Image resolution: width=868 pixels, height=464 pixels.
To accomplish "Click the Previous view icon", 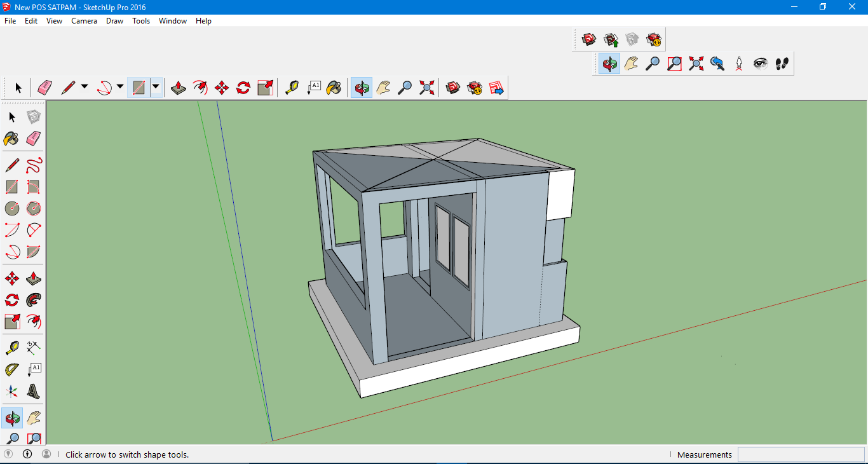I will point(717,63).
